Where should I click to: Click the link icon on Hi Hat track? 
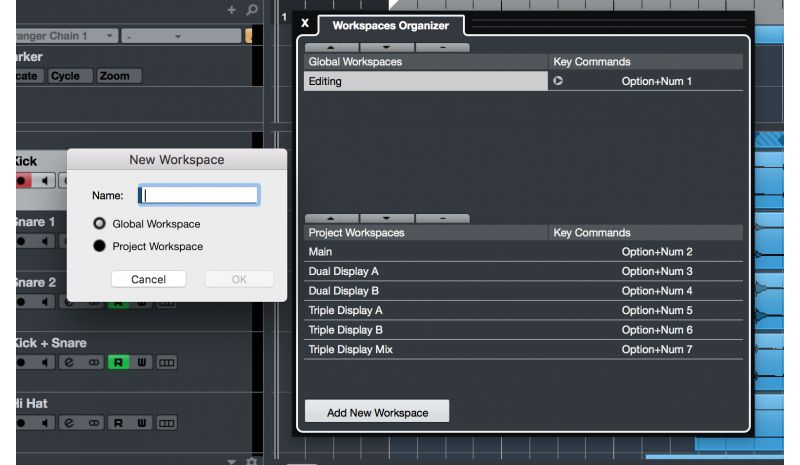click(x=94, y=423)
